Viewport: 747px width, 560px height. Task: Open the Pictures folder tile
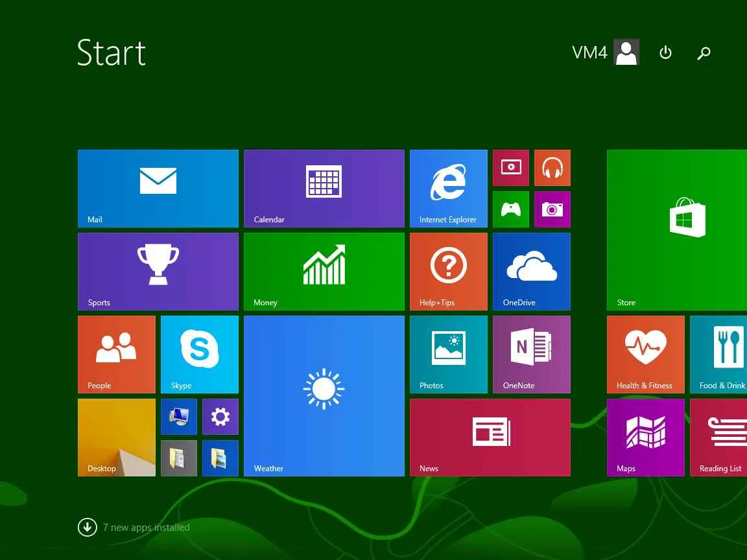220,458
